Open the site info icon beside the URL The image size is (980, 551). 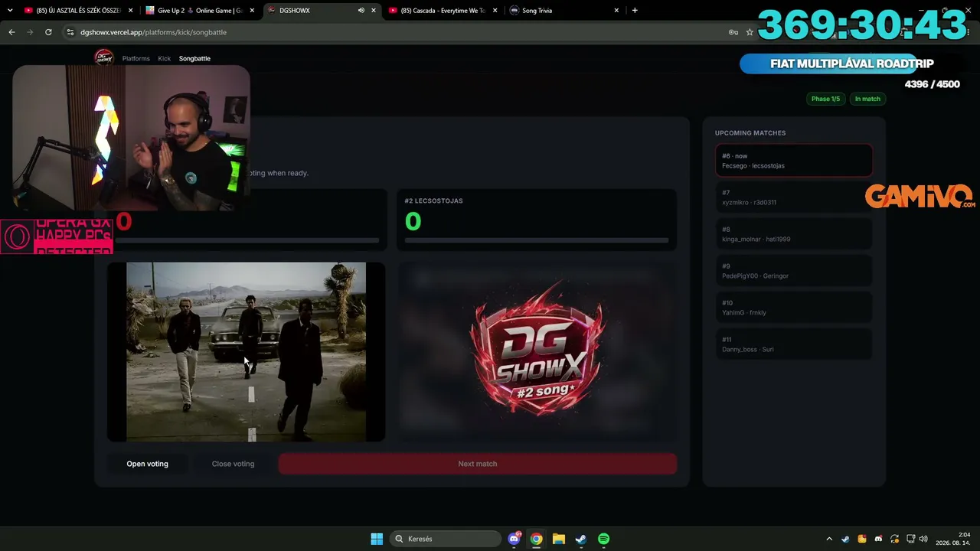(x=70, y=32)
